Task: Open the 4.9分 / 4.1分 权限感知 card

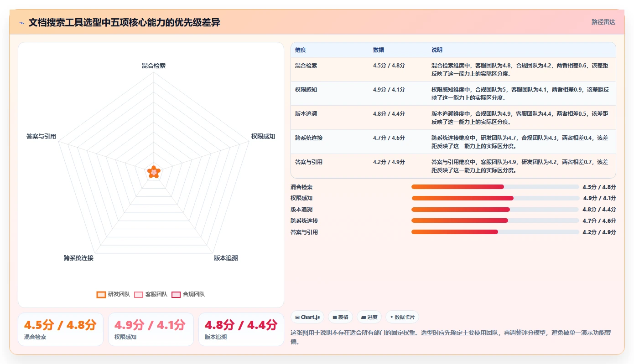Action: pyautogui.click(x=151, y=329)
